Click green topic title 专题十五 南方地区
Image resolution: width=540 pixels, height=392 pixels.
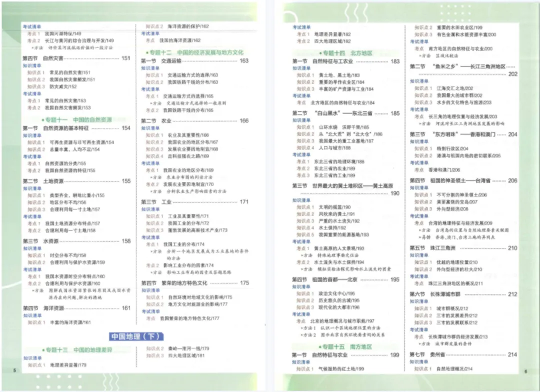tap(346, 346)
